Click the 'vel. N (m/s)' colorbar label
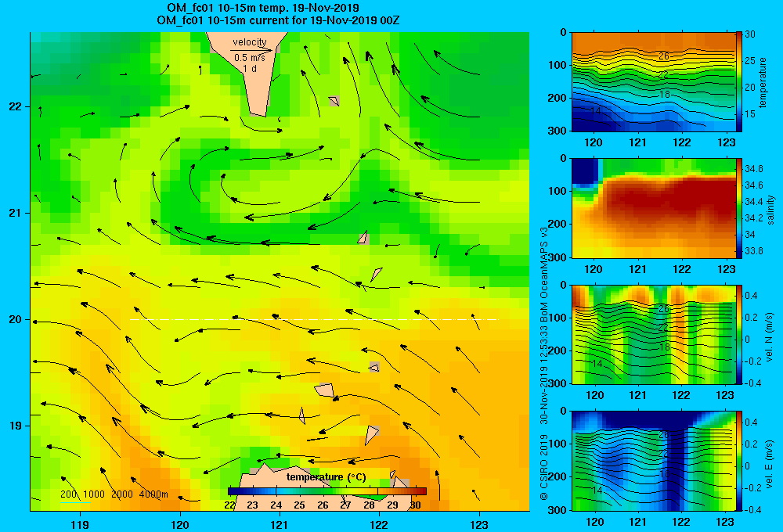Viewport: 783px width, 532px height. click(x=770, y=337)
